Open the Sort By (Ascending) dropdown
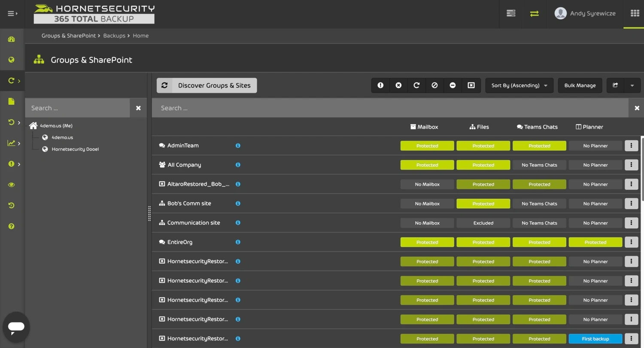The image size is (644, 348). [x=519, y=85]
